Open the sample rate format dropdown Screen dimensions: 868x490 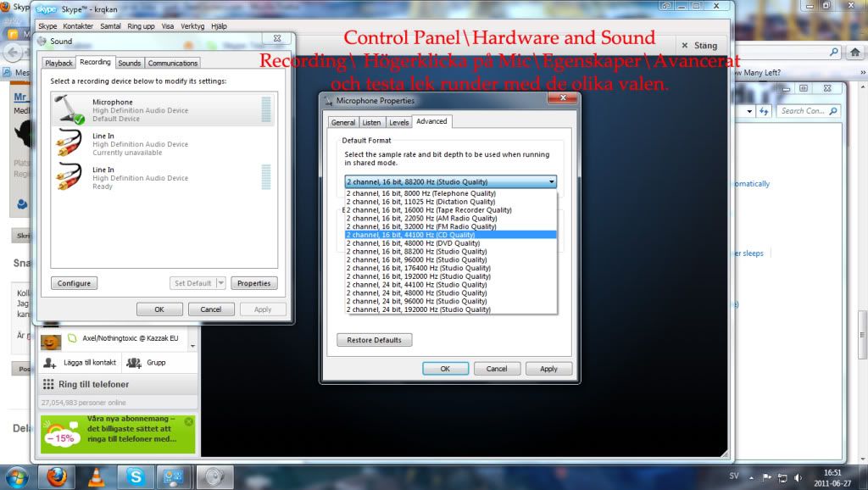click(450, 181)
